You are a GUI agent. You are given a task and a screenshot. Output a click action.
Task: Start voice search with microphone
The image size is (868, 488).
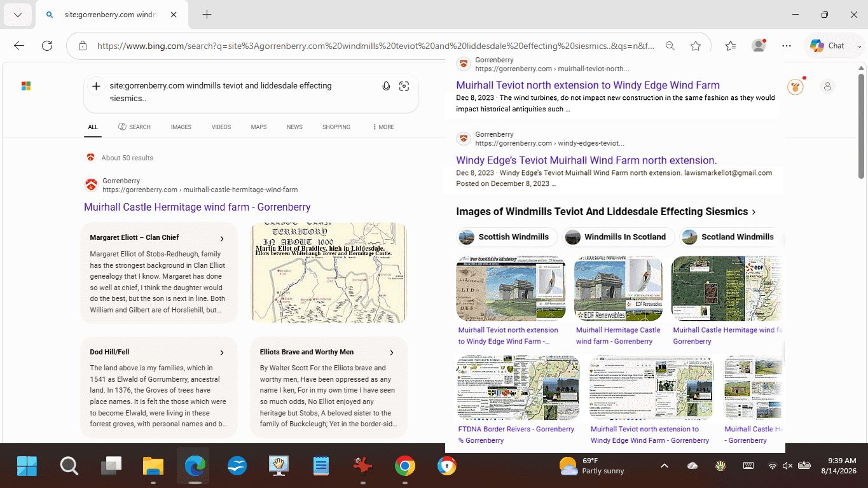point(386,86)
